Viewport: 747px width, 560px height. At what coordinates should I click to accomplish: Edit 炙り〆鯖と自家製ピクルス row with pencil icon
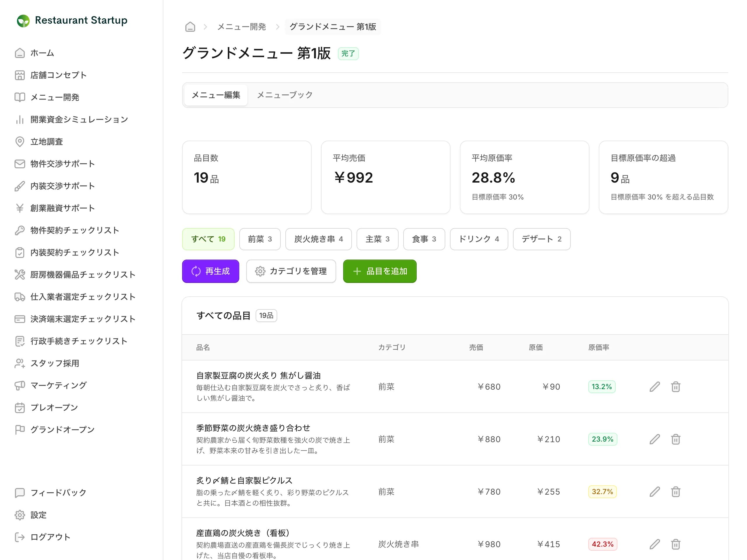click(x=655, y=492)
